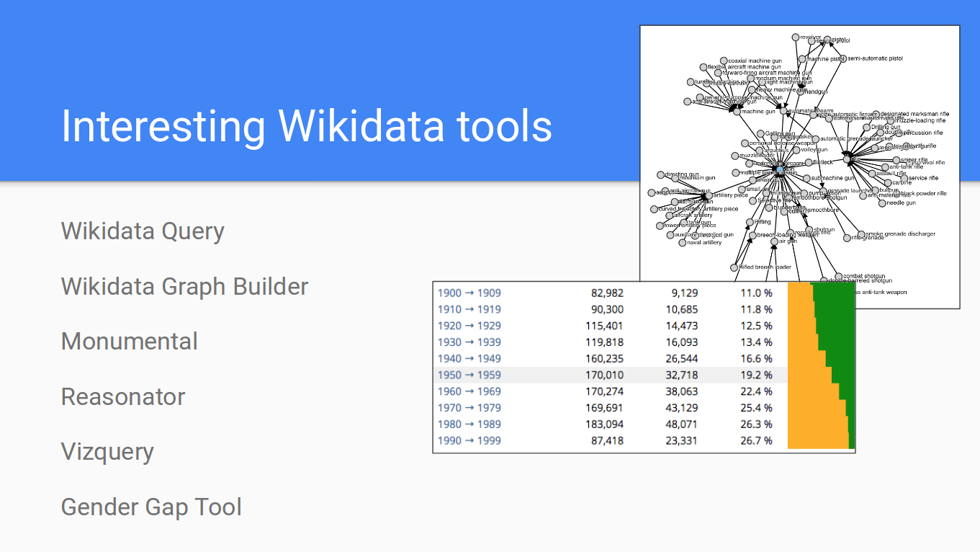This screenshot has height=552, width=980.
Task: Click the 23,331 table cell
Action: [x=681, y=440]
